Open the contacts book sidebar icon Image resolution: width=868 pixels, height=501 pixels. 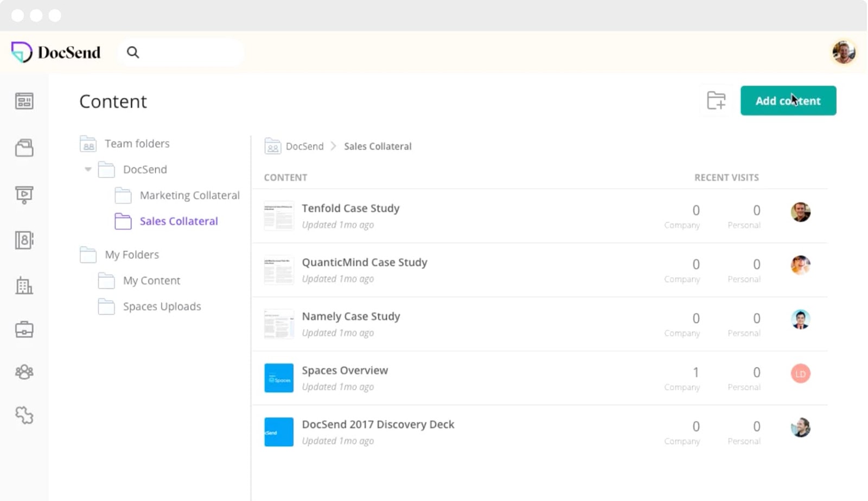(x=24, y=240)
